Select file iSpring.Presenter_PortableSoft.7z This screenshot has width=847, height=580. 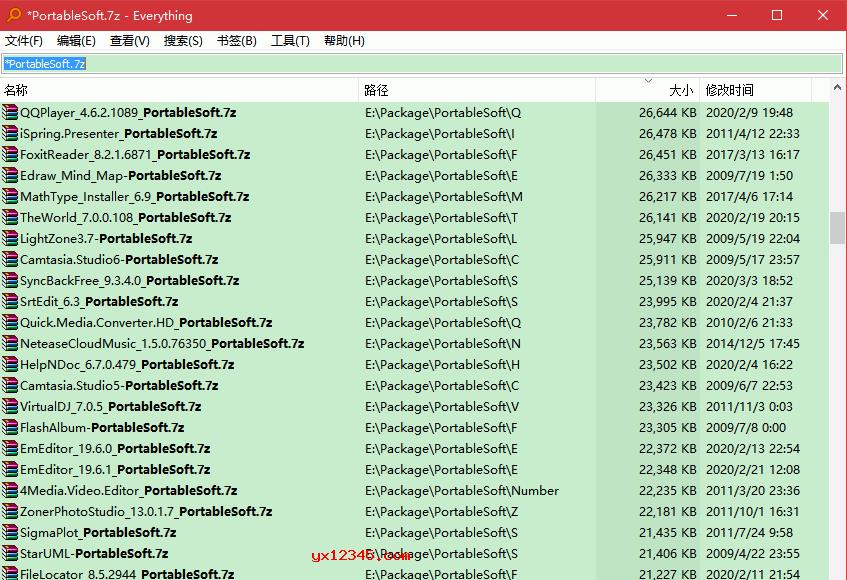[118, 133]
